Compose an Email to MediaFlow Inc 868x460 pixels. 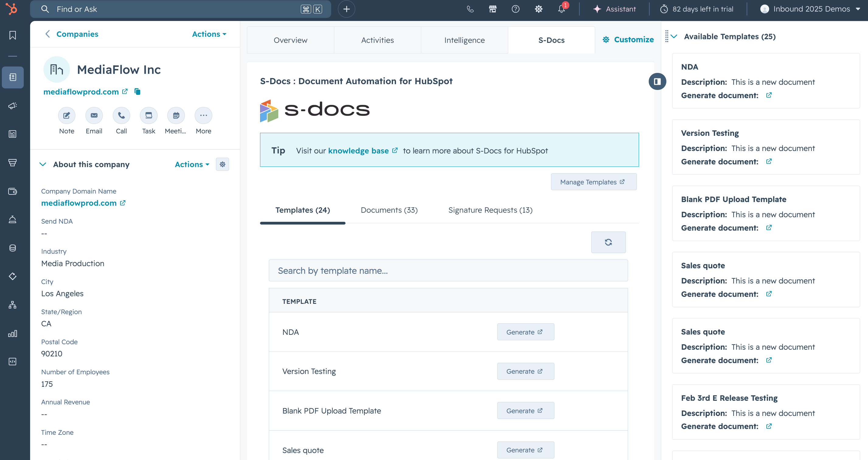pos(94,115)
